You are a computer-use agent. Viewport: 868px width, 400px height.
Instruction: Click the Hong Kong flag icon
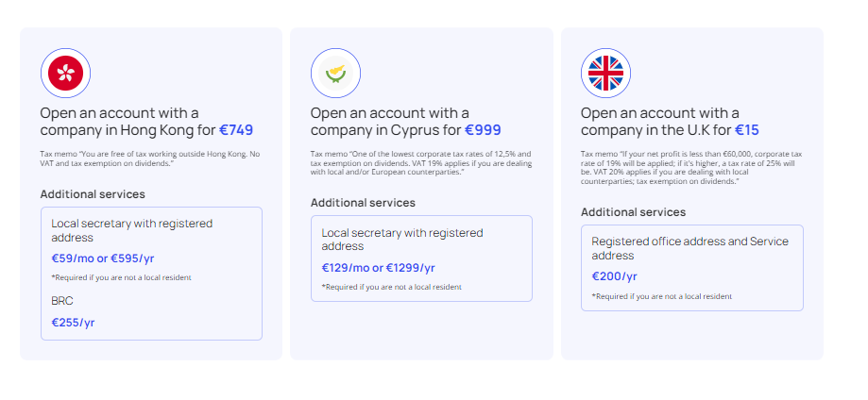point(65,73)
